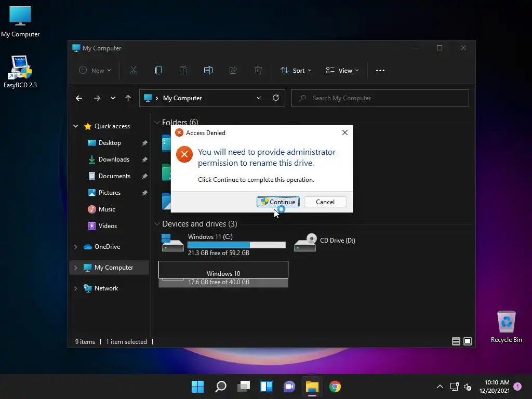
Task: Collapse Devices and drives group
Action: 157,223
